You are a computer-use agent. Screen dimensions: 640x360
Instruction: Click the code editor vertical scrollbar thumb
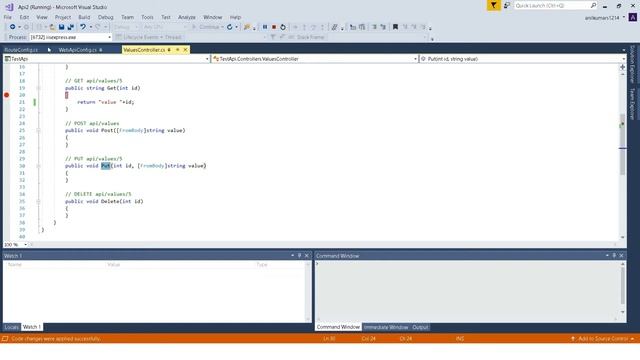[x=622, y=144]
